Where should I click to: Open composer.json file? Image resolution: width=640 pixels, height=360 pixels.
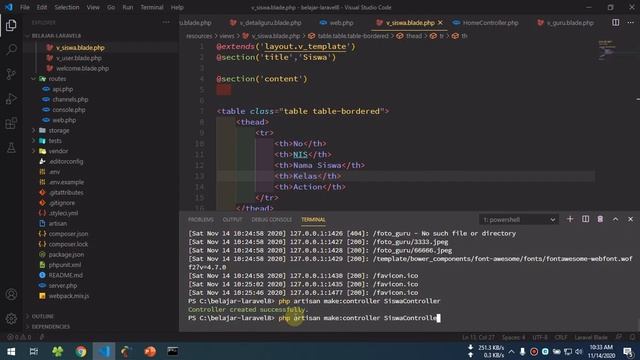tap(68, 234)
